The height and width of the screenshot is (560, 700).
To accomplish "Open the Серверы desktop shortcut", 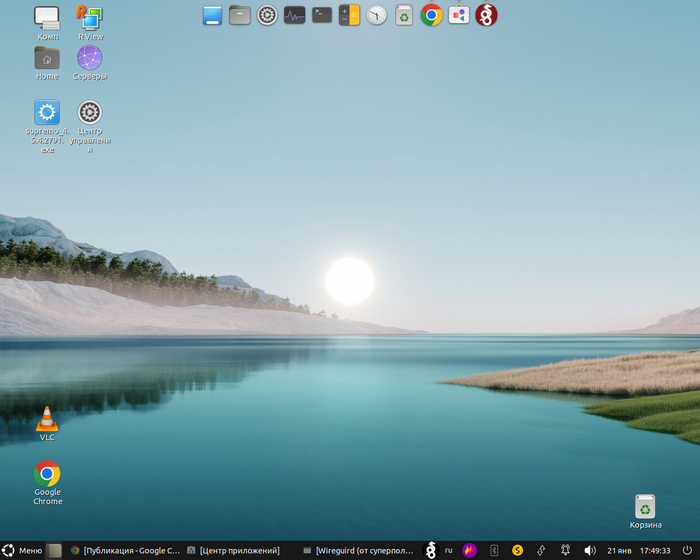I will (90, 58).
